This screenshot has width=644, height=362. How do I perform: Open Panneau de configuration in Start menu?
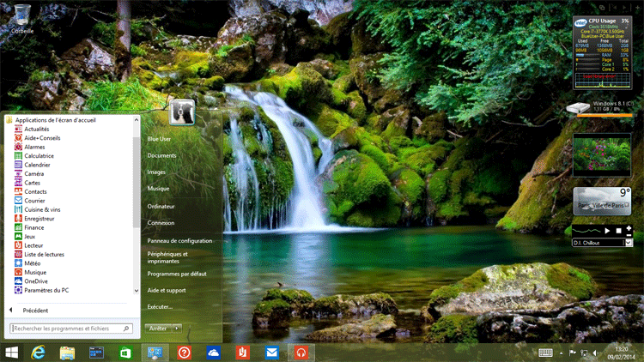(179, 241)
